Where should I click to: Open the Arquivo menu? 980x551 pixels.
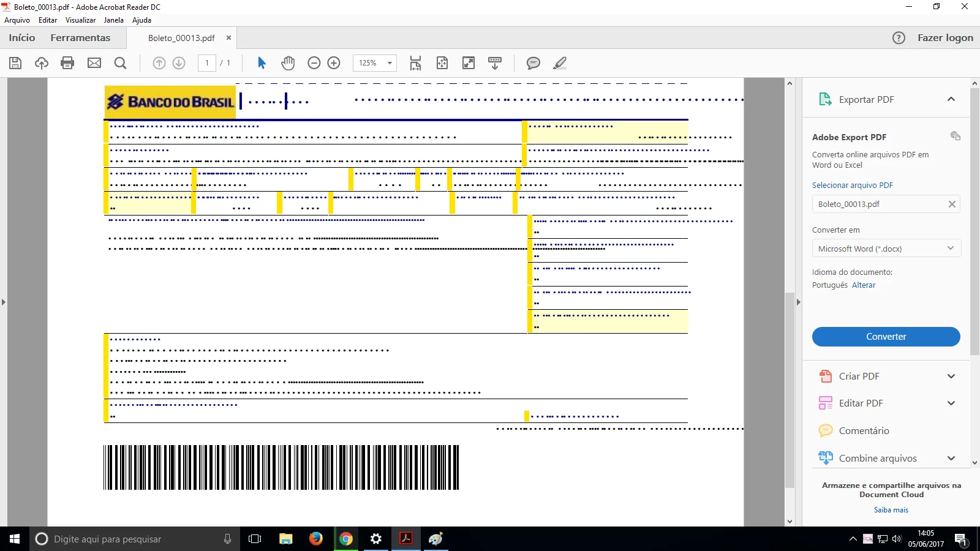tap(17, 20)
